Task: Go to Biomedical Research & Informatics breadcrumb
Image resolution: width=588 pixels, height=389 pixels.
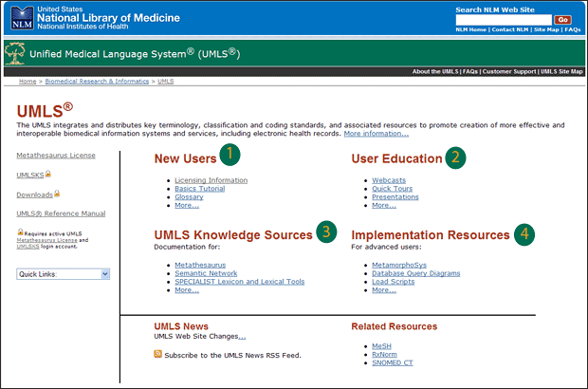Action: pos(97,82)
